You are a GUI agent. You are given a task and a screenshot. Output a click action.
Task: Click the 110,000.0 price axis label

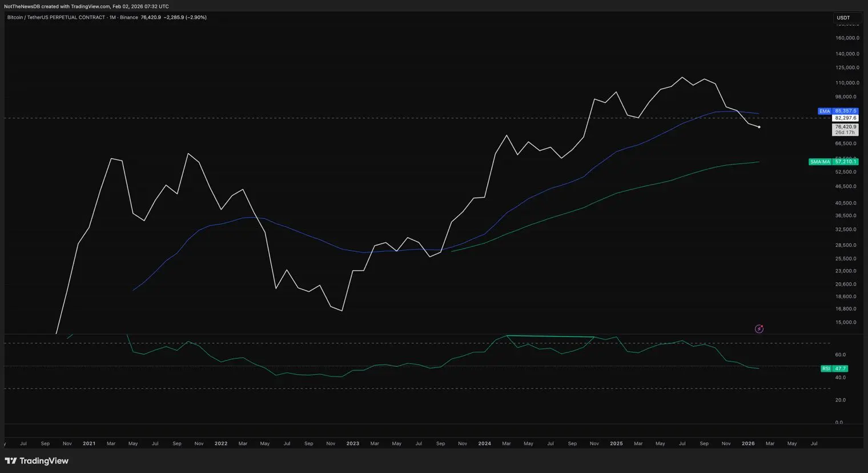[x=847, y=83]
